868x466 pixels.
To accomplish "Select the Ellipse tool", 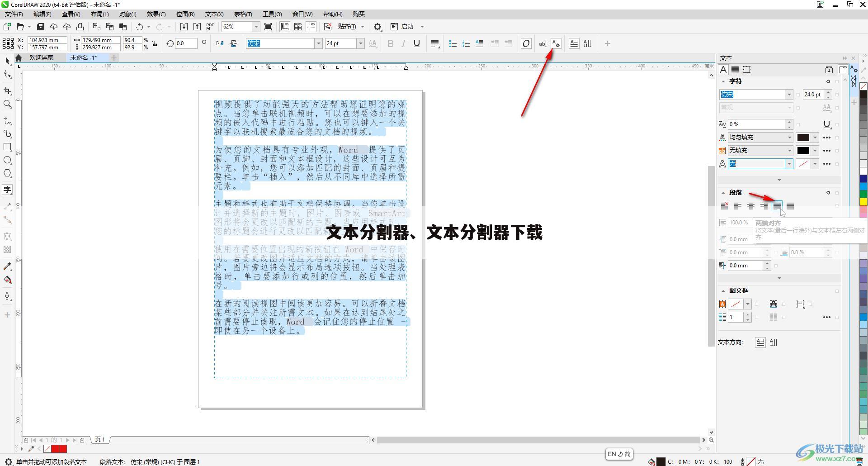I will tap(7, 160).
